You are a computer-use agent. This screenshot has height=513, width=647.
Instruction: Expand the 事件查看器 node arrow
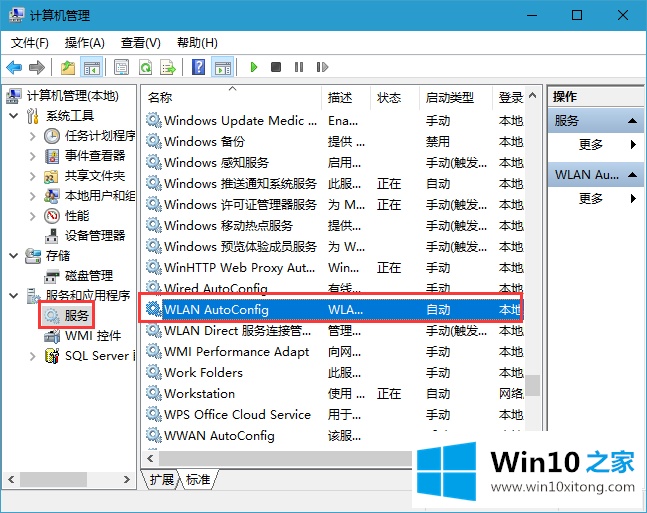33,156
